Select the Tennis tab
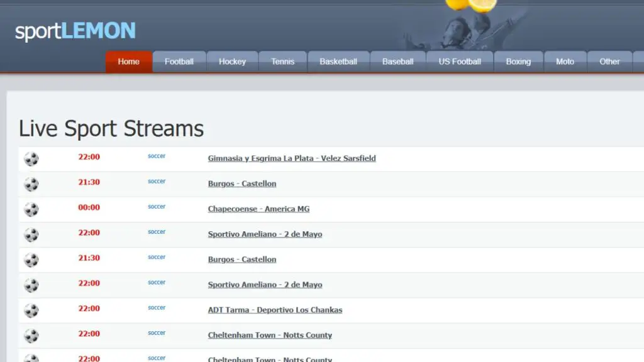Screen dimensions: 644x362 (x=282, y=62)
